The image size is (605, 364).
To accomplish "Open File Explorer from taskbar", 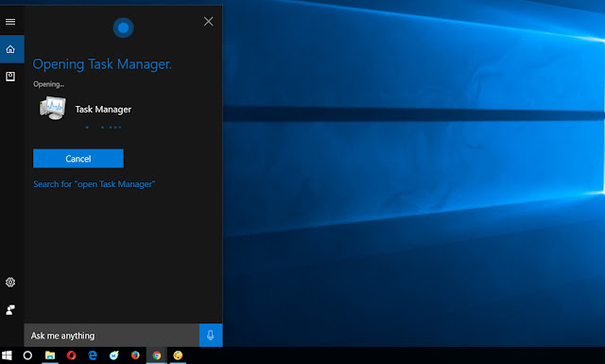I will pyautogui.click(x=50, y=355).
